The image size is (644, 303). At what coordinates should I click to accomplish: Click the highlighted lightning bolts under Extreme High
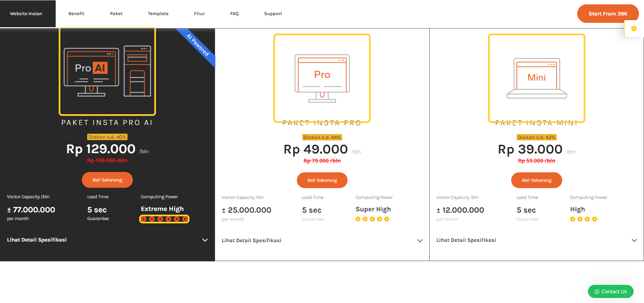(164, 219)
